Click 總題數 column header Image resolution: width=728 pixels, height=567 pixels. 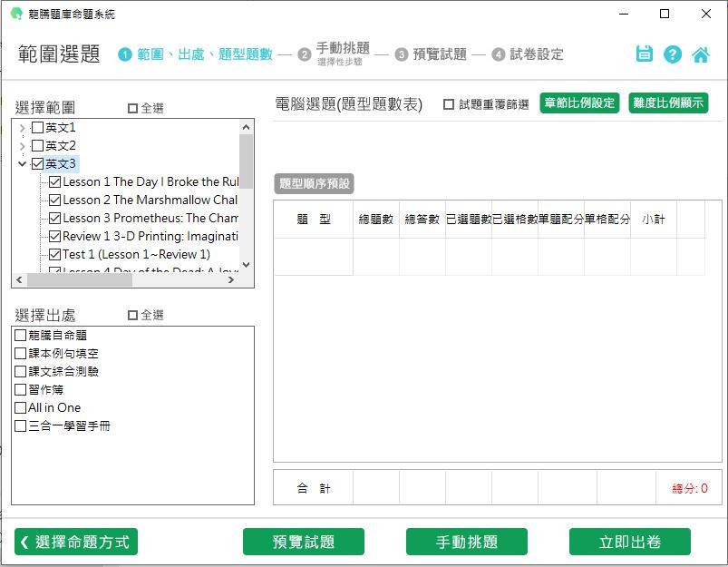tap(376, 220)
